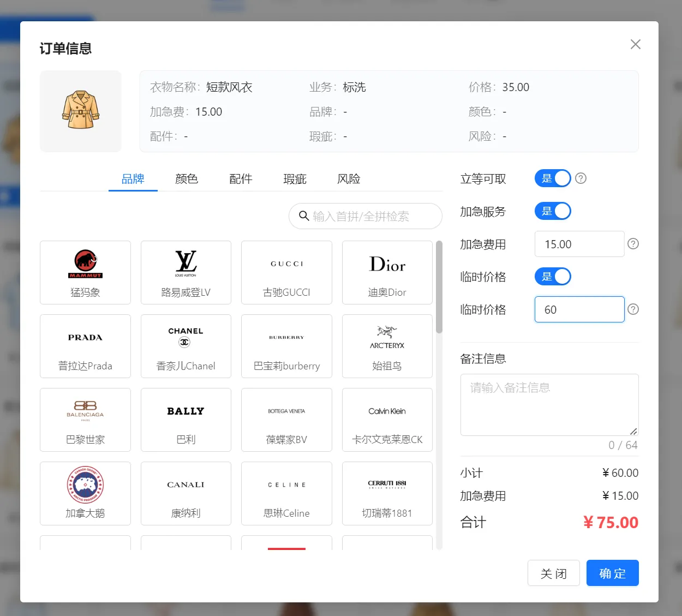The image size is (682, 616).
Task: Click the trench coat garment thumbnail
Action: (x=81, y=111)
